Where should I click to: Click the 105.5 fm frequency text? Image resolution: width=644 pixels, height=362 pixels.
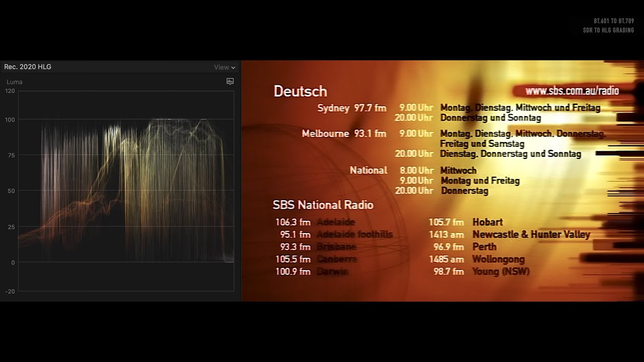(293, 259)
